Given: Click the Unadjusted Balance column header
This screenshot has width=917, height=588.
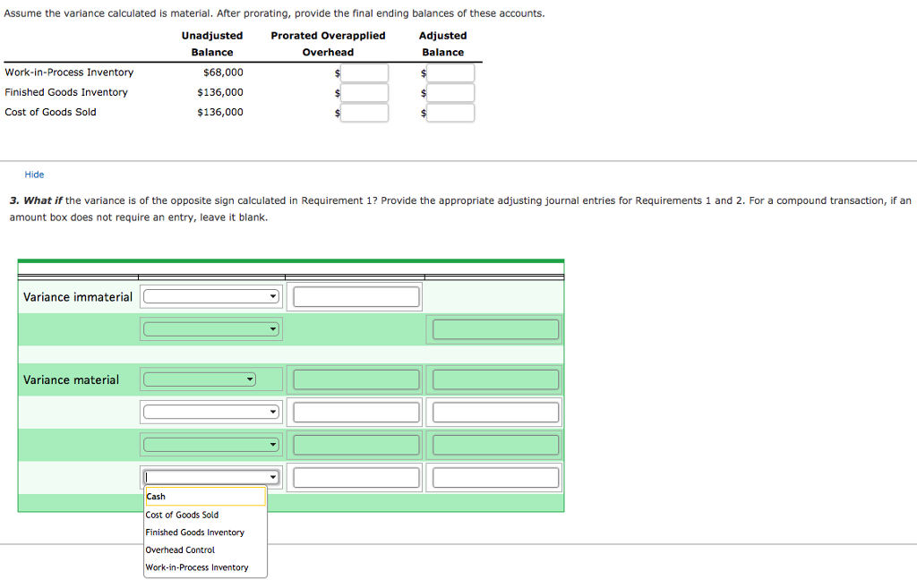Looking at the screenshot, I should [x=211, y=44].
